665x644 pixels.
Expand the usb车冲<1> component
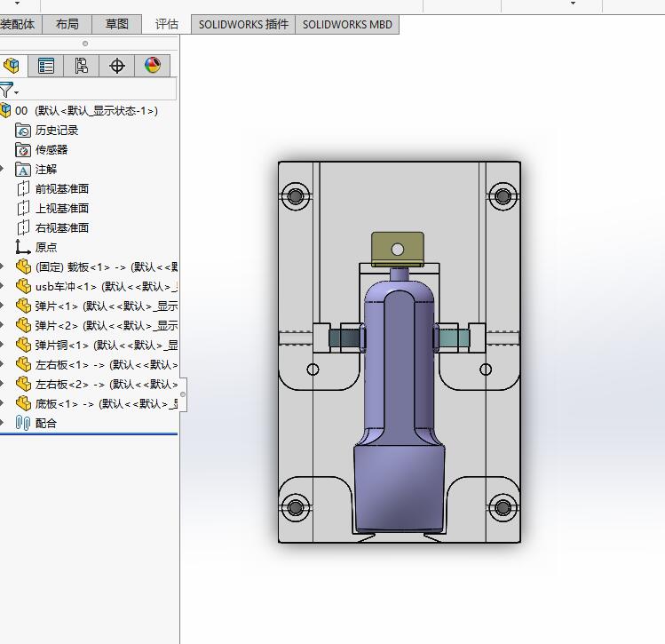(2, 286)
